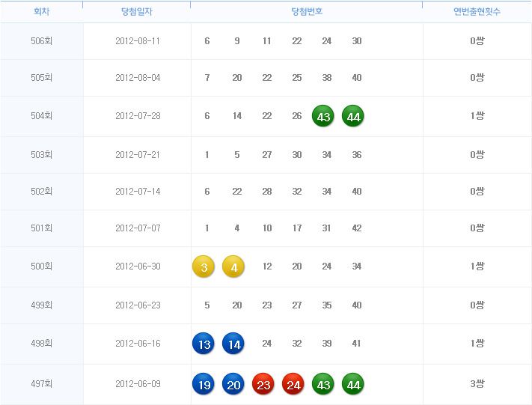Click blue ball 20 in row 497회
This screenshot has height=405, width=532.
(233, 384)
